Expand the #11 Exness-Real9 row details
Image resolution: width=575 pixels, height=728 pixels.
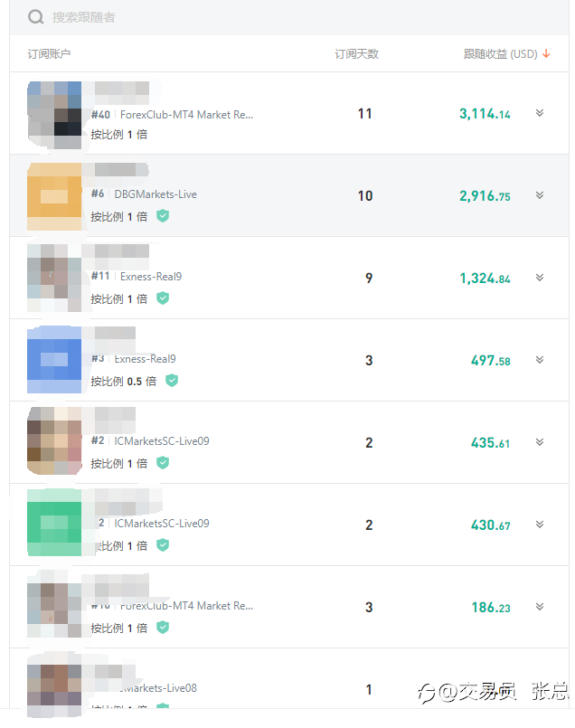click(x=539, y=277)
